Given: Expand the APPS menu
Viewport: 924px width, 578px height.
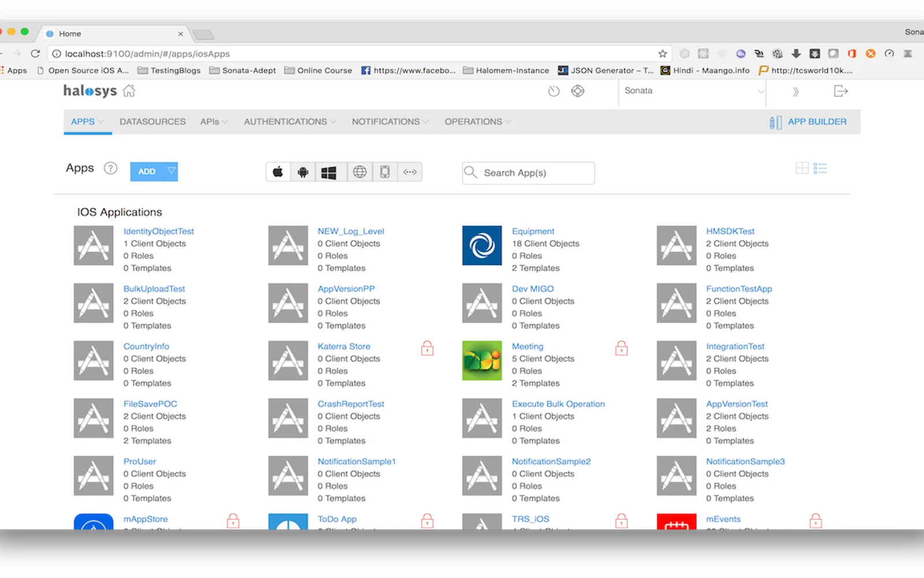Looking at the screenshot, I should tap(87, 121).
